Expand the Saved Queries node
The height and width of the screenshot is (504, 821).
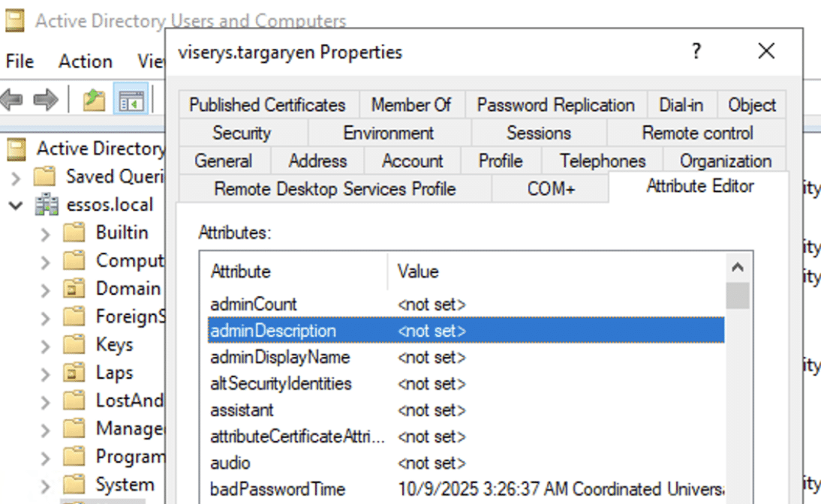(17, 177)
